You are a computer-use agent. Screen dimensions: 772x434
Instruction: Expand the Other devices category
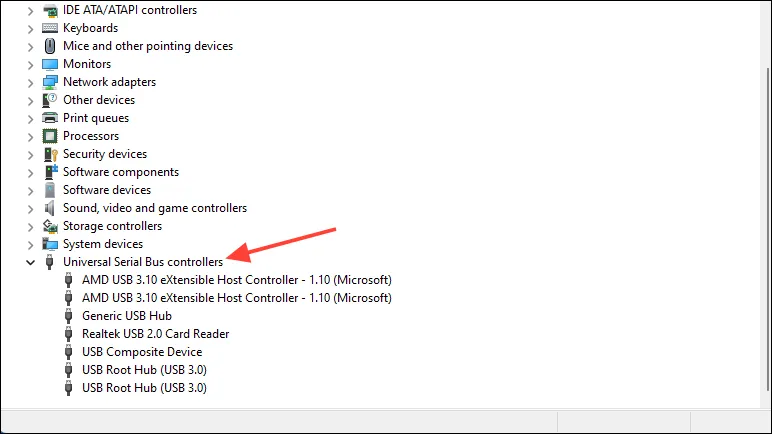(x=31, y=100)
